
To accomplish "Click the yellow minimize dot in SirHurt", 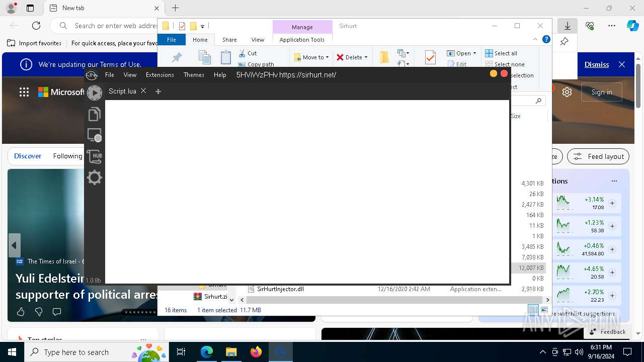I will 494,73.
